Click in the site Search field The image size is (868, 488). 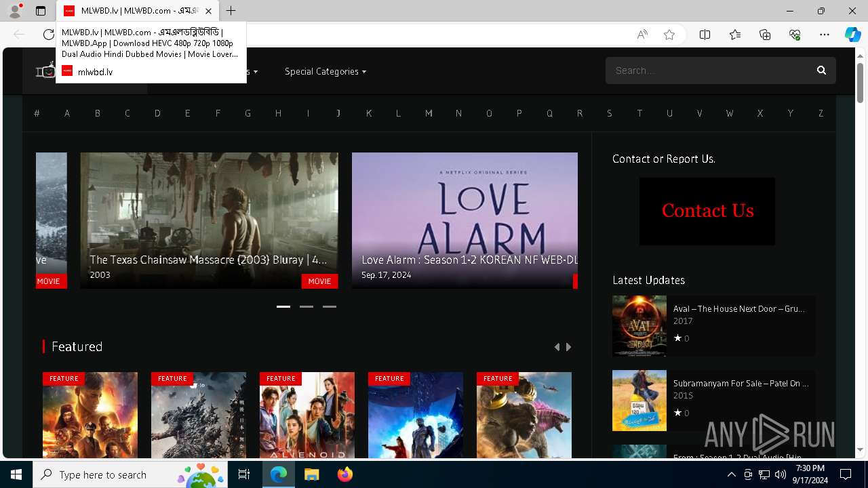[x=709, y=70]
